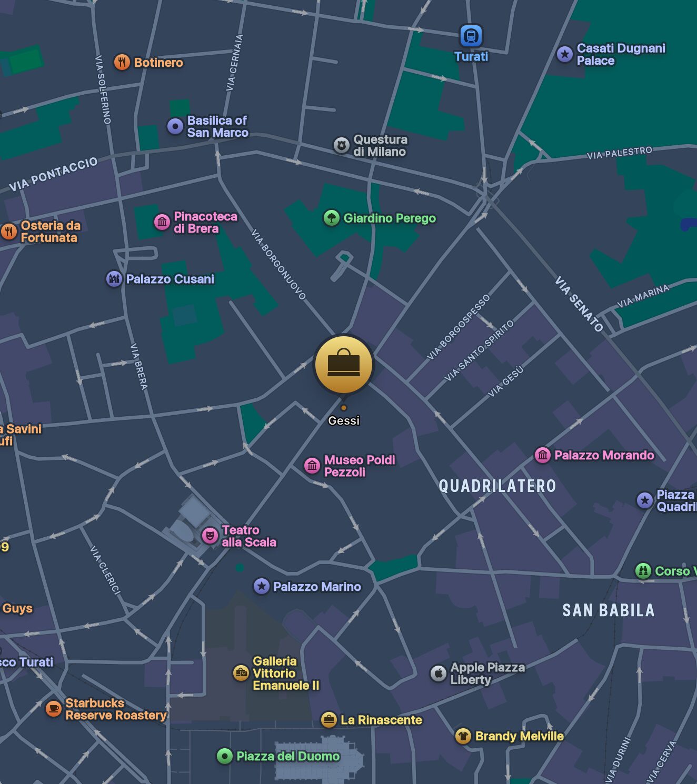Click the Brandy Melville store icon
This screenshot has height=784, width=697.
[x=462, y=736]
